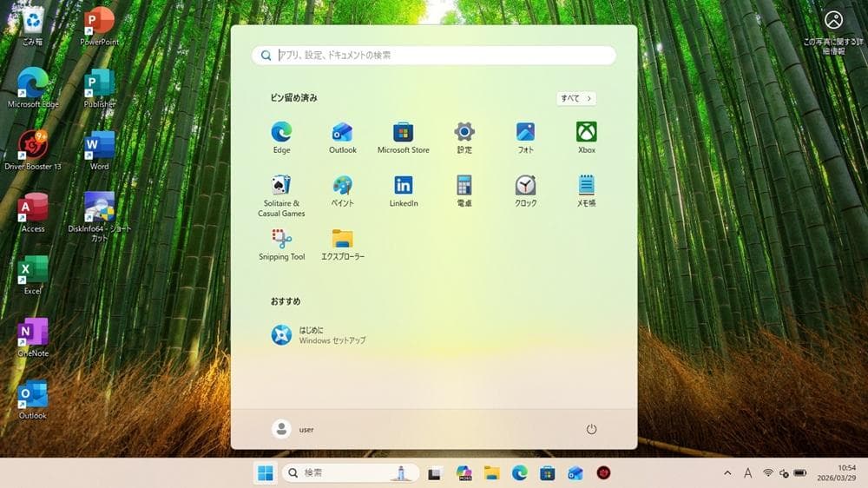Open エクスプローラー (File Explorer) pinned app
This screenshot has width=868, height=488.
click(x=343, y=244)
